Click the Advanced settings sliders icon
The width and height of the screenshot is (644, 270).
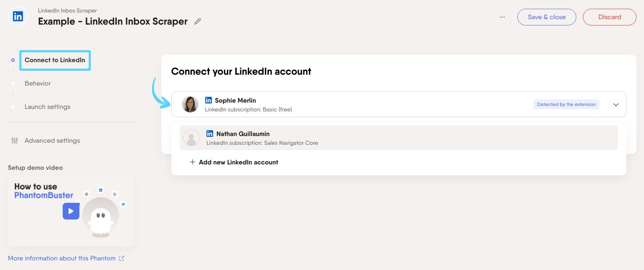(15, 141)
